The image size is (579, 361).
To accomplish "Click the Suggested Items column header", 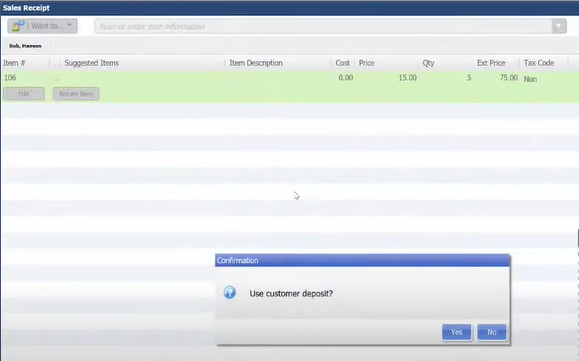I will click(92, 63).
